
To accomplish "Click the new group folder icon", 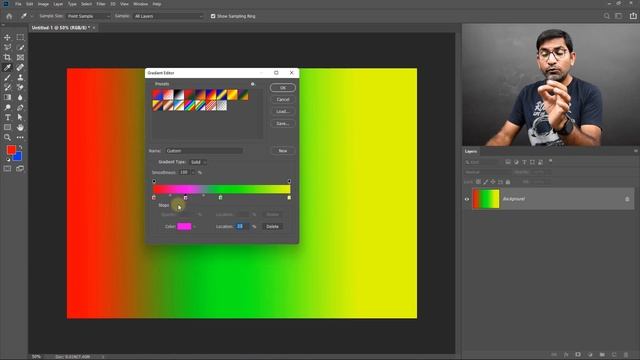I will (x=602, y=355).
